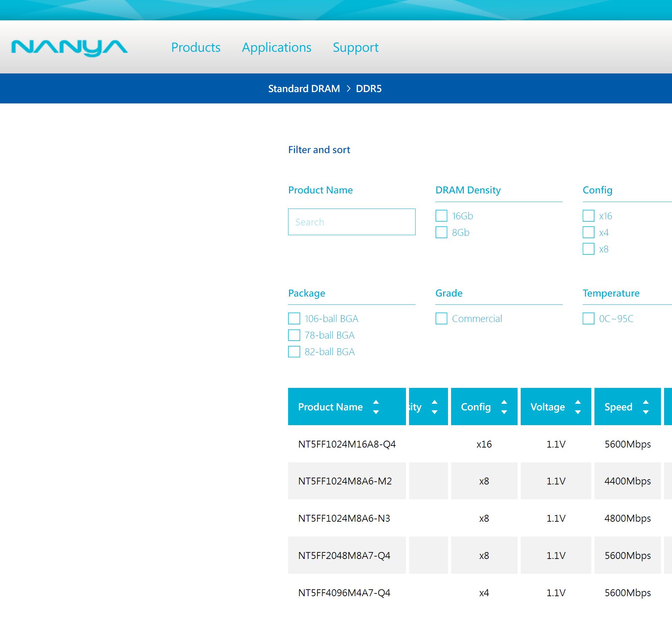
Task: Focus the Product Name search field
Action: tap(352, 222)
